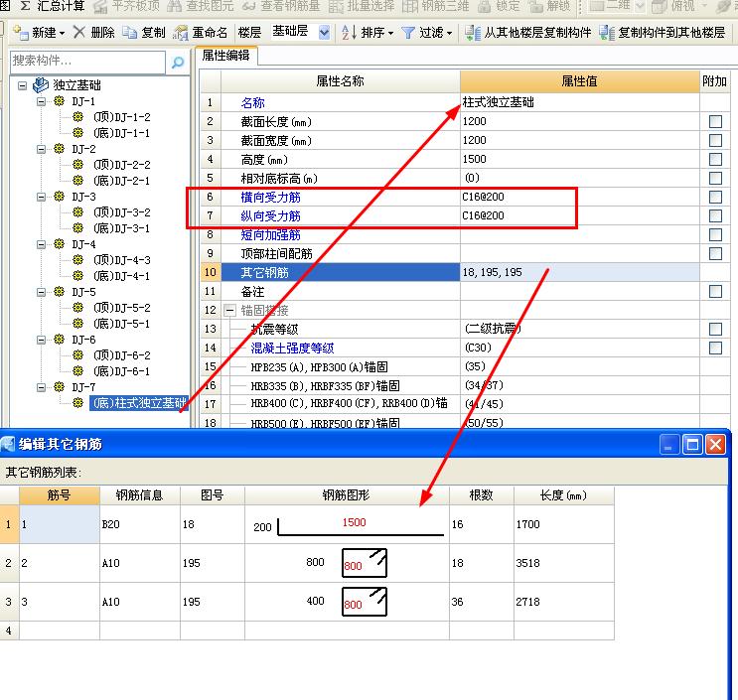738x700 pixels.
Task: Click the gear icon beside (顶)DJ-2-2
Action: point(78,164)
